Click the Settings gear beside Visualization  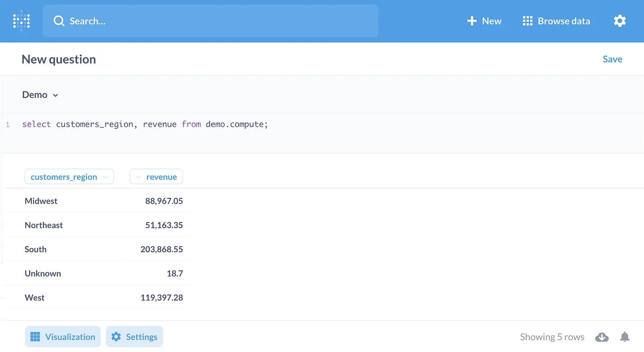(x=116, y=336)
